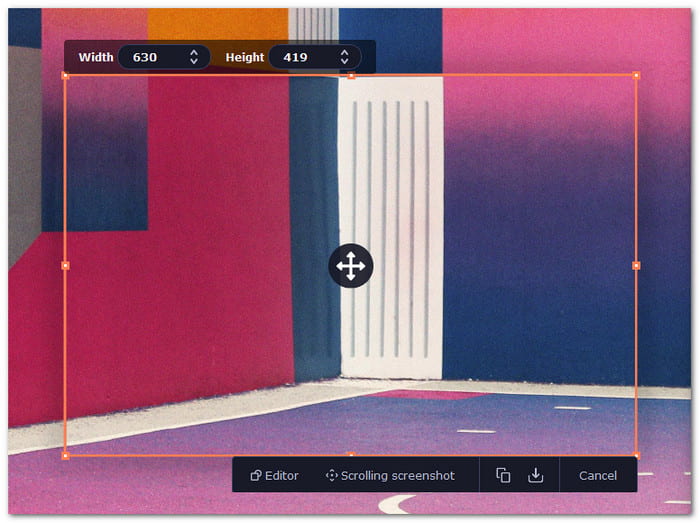Start a Scrolling screenshot
Screen dimensions: 700x523
tap(390, 476)
